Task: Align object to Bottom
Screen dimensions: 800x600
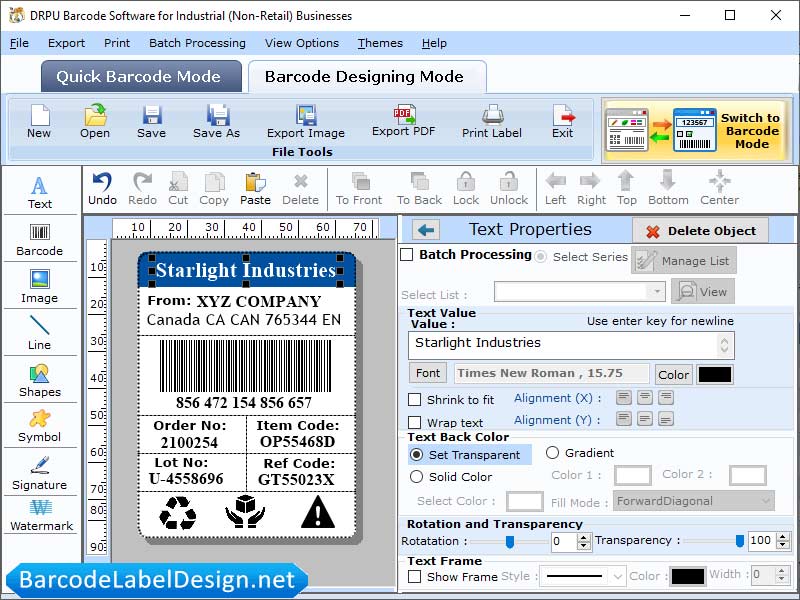Action: pyautogui.click(x=668, y=181)
